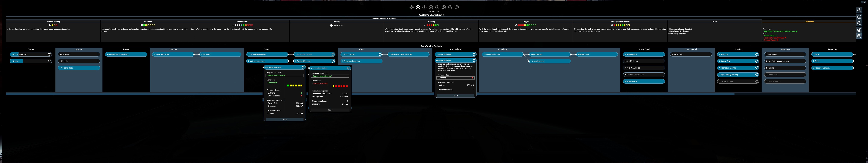Start the Import Methane project
868x163 pixels.
point(456,96)
